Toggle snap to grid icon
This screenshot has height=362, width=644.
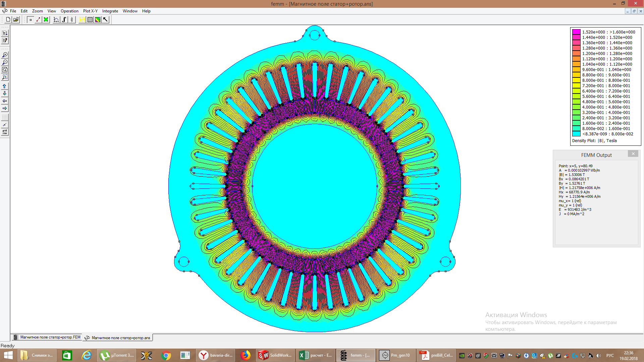5,125
